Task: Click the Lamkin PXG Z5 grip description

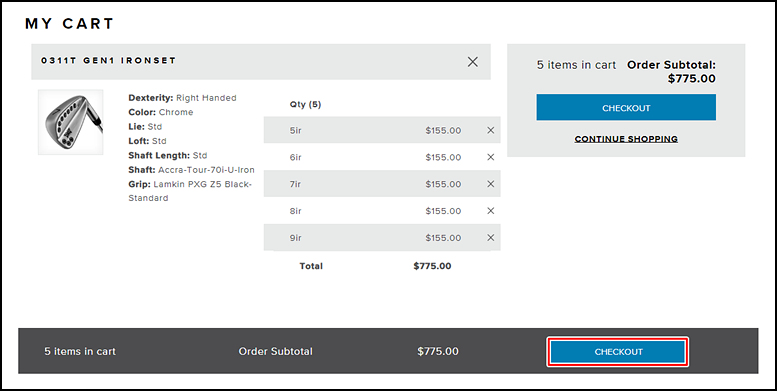Action: click(x=191, y=191)
